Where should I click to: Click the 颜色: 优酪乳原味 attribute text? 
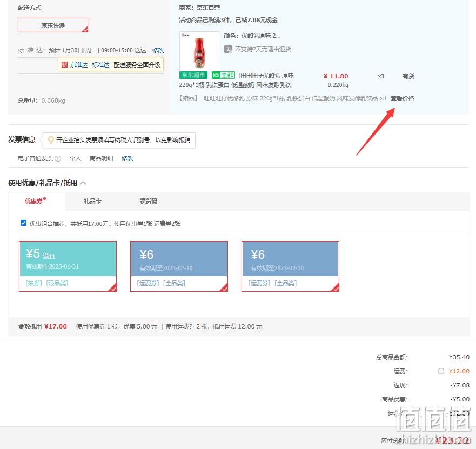[x=252, y=36]
